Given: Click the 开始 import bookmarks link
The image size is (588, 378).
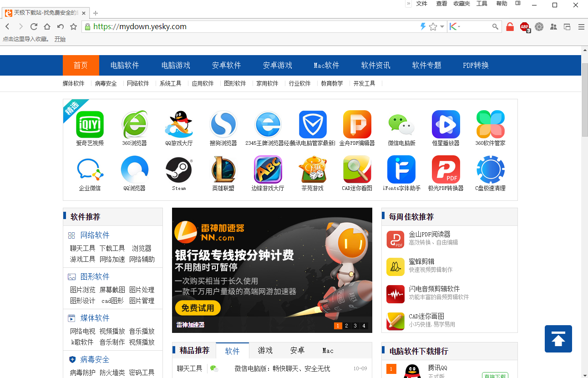Looking at the screenshot, I should tap(60, 39).
